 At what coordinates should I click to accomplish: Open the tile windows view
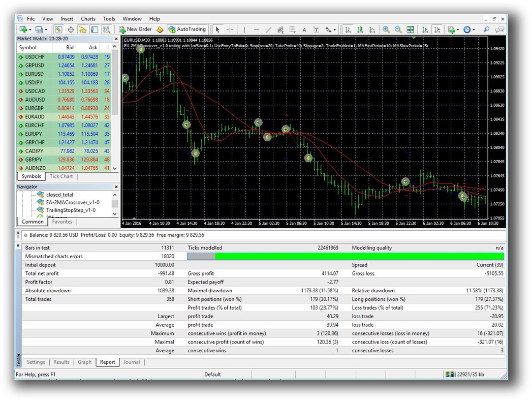click(409, 29)
